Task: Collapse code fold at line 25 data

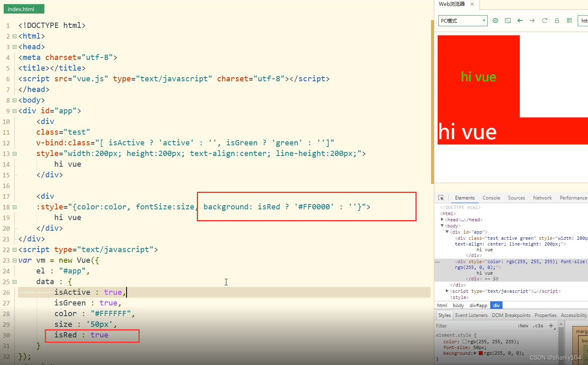Action: click(14, 282)
